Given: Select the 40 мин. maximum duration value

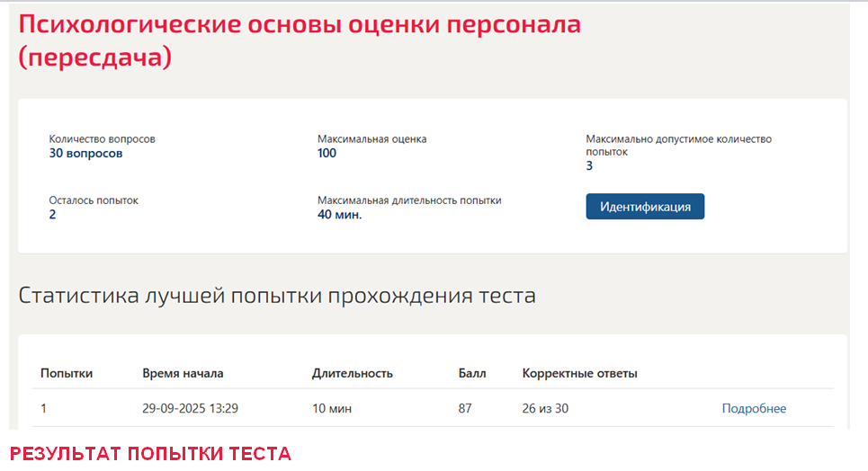Looking at the screenshot, I should 339,215.
